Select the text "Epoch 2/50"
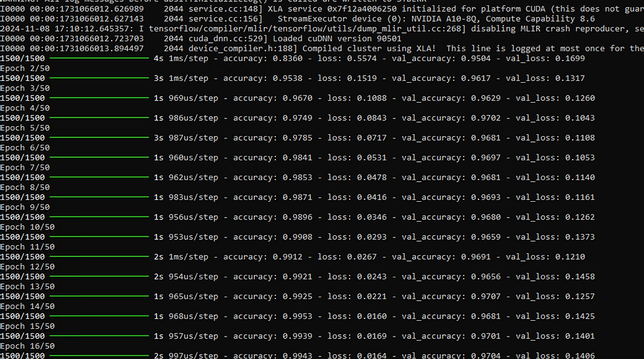This screenshot has width=644, height=359. 25,68
